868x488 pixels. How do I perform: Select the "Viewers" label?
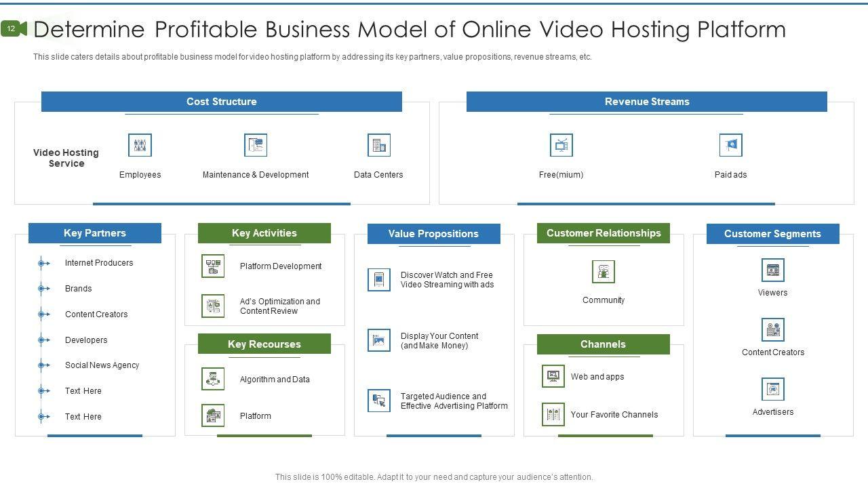[x=773, y=293]
